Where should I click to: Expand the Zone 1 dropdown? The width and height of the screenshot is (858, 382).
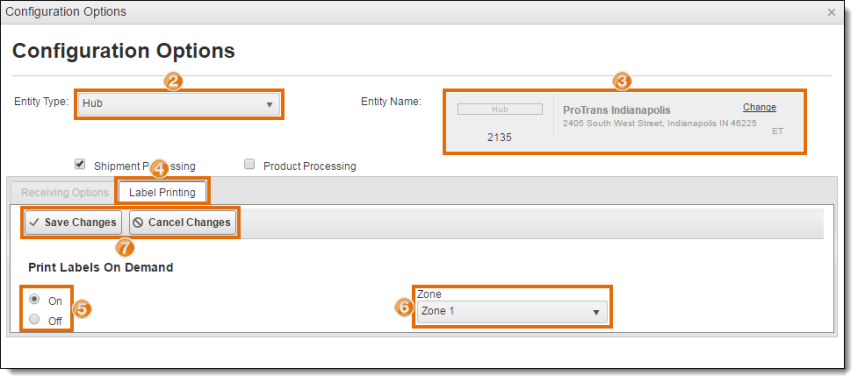click(512, 312)
